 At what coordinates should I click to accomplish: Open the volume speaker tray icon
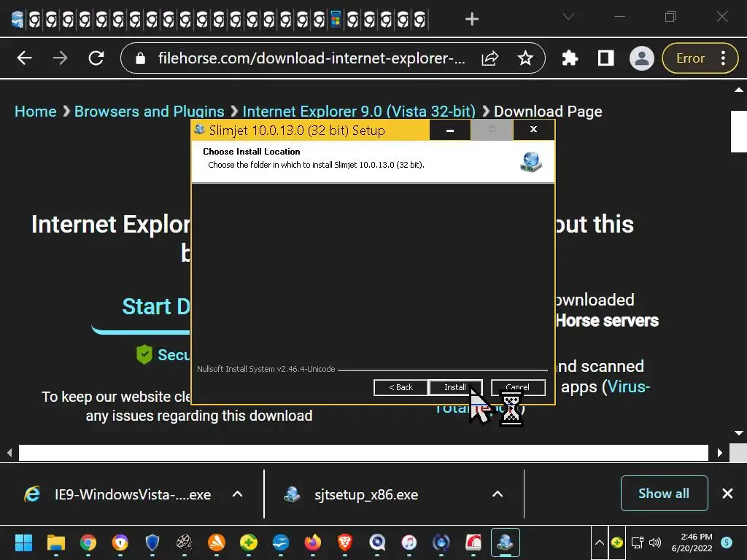pos(655,542)
